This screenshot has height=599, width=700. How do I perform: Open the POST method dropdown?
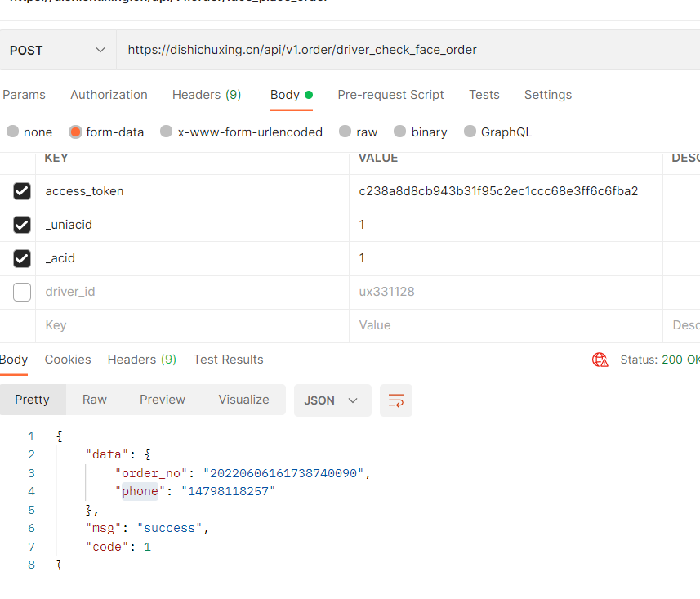click(57, 50)
